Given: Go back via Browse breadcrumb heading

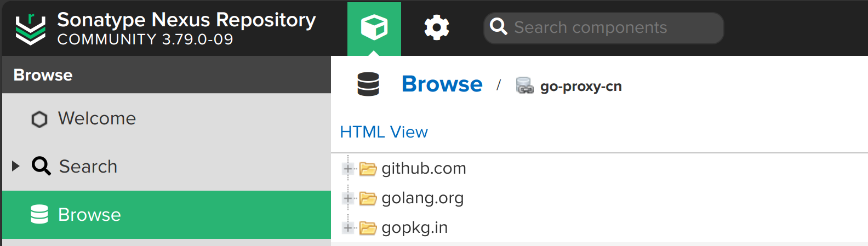Looking at the screenshot, I should 442,84.
